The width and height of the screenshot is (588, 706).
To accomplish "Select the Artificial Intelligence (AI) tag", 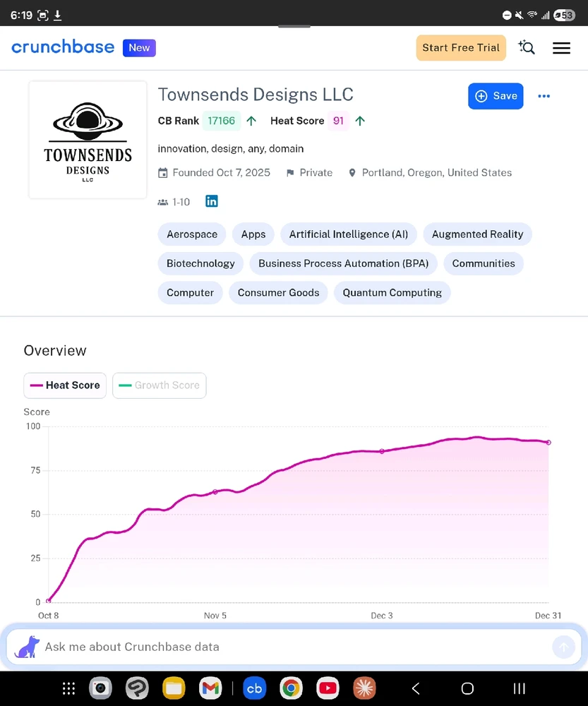I will pos(349,234).
